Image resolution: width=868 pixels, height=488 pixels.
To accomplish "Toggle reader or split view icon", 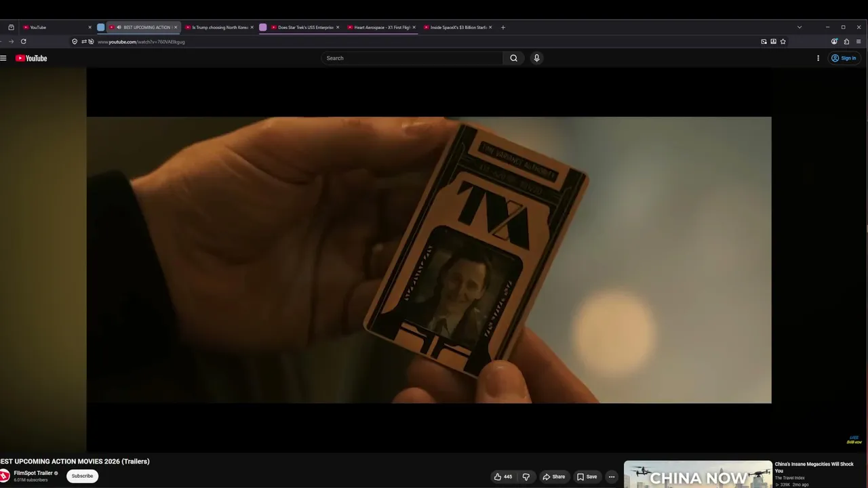I will click(773, 41).
